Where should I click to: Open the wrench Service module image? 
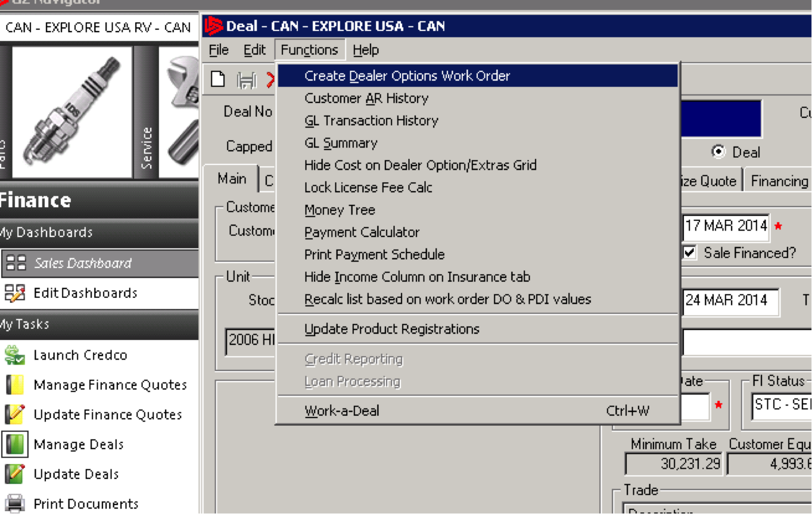pos(179,112)
